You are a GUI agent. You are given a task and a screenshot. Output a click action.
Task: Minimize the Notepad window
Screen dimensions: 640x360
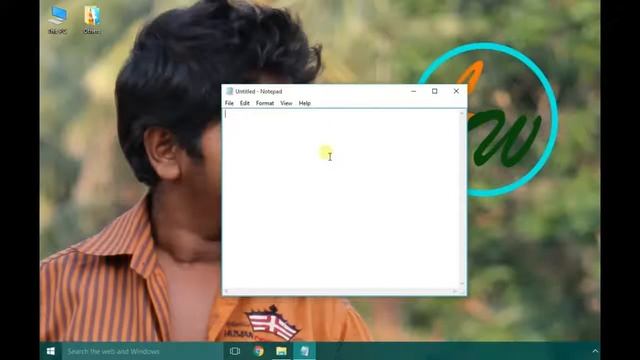413,91
